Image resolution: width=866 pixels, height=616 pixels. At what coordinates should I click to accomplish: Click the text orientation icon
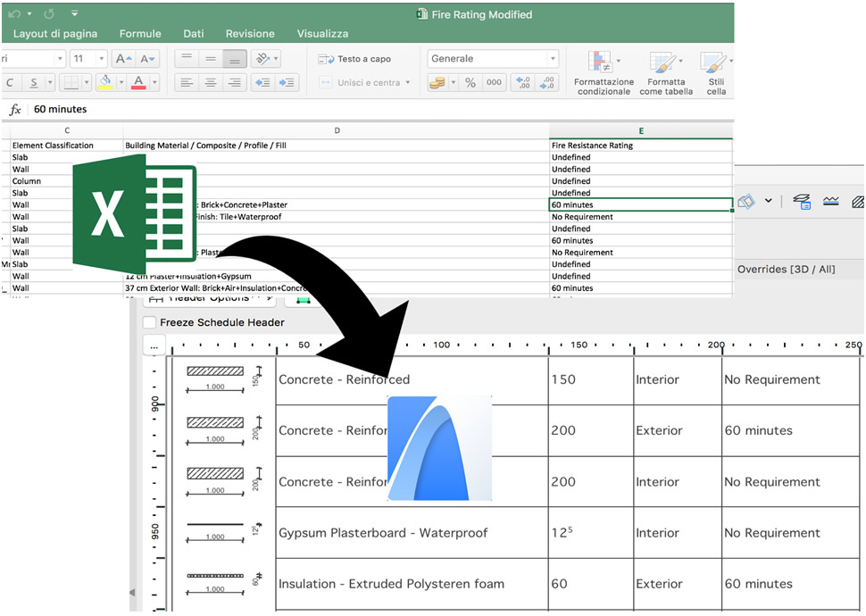click(262, 58)
